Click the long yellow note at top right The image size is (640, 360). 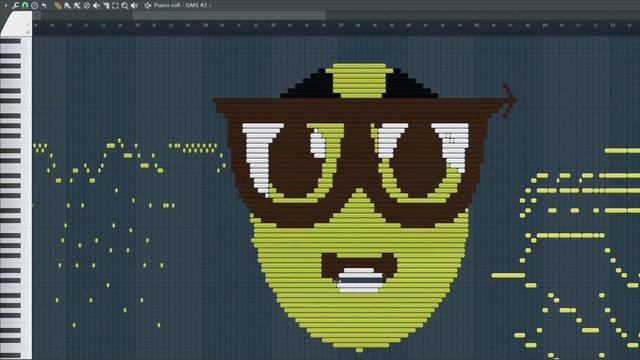pyautogui.click(x=622, y=151)
